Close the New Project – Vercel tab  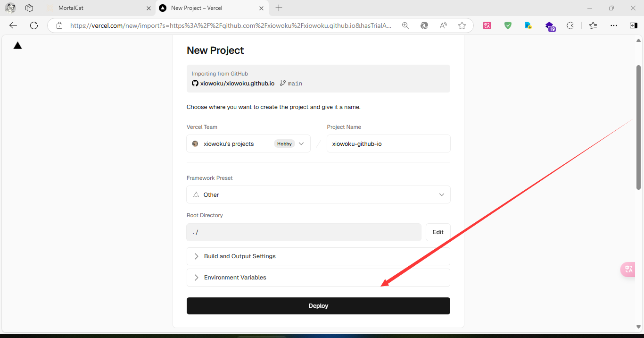click(x=262, y=8)
